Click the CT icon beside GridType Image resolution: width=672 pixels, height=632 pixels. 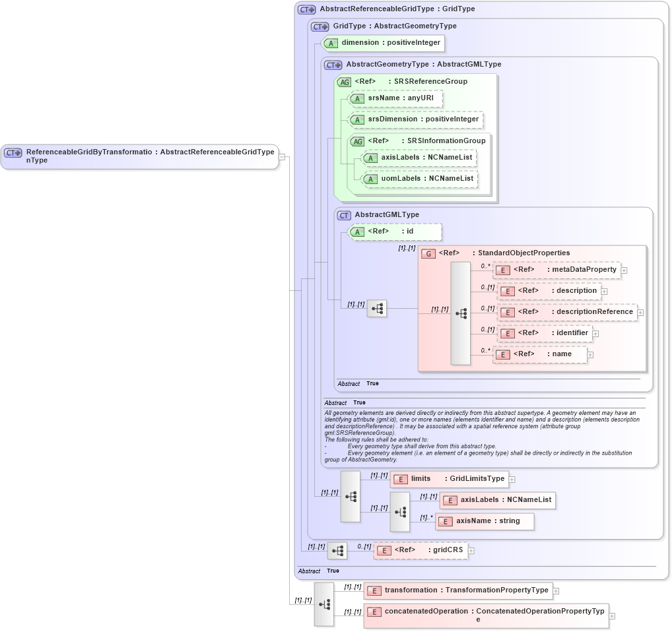[x=320, y=26]
